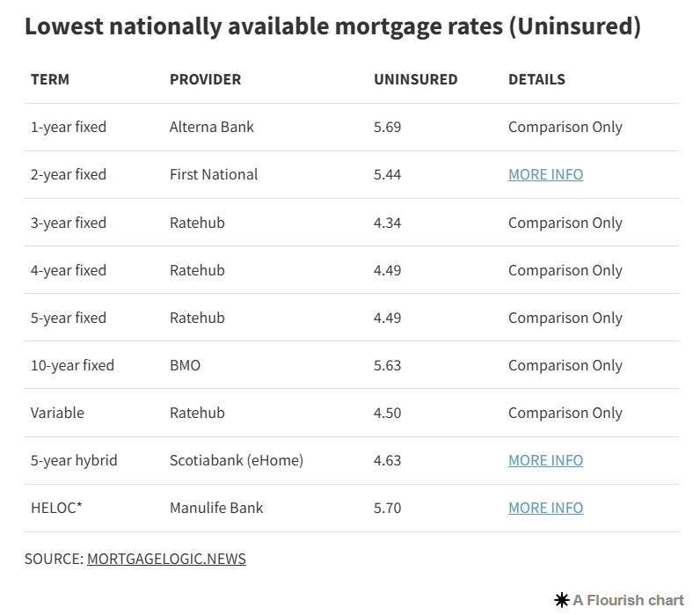Select the 1-year fixed term cell
The width and height of the screenshot is (700, 615).
coord(69,127)
